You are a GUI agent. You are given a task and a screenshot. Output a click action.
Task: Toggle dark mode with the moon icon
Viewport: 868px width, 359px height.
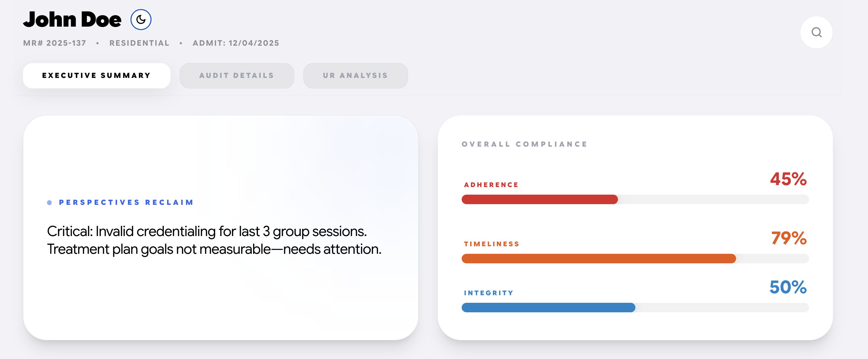141,19
